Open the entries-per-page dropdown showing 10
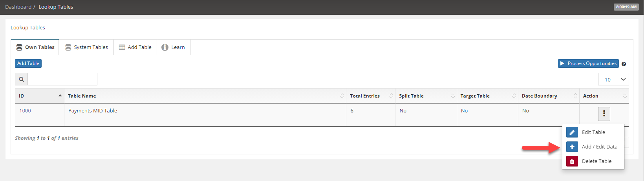Viewport: 644px width, 181px height. [x=613, y=79]
